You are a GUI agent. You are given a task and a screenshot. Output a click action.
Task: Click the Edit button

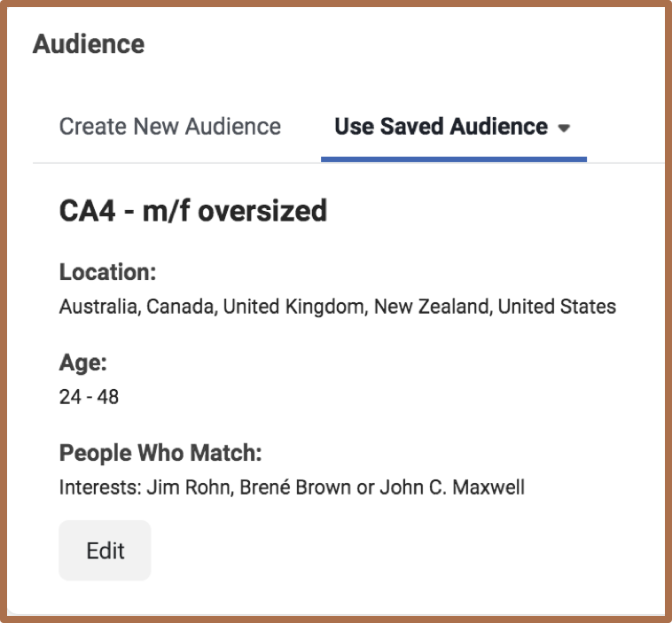105,550
